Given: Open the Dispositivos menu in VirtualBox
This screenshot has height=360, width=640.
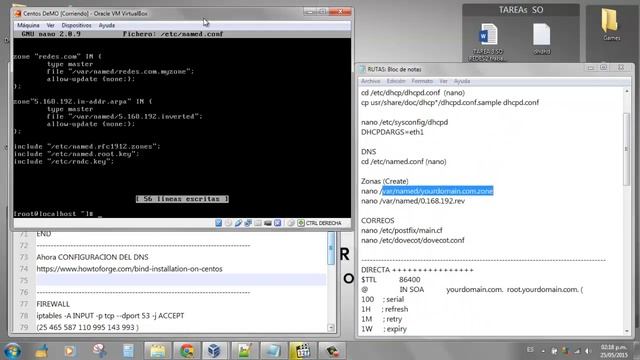Looking at the screenshot, I should 76,25.
